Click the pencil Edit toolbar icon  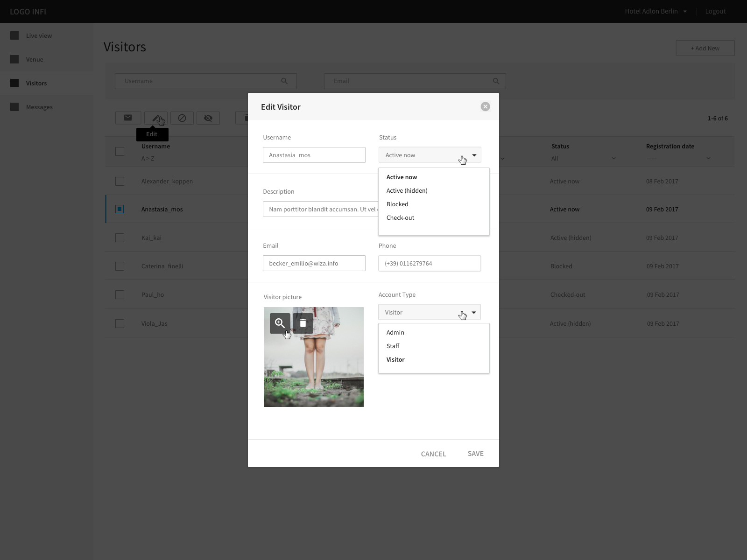click(x=155, y=118)
